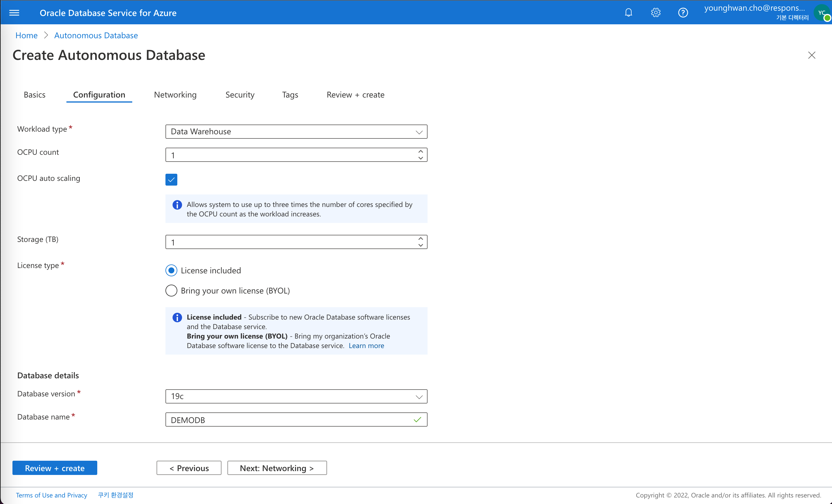Screen dimensions: 832x504
Task: Click the License type info icon
Action: (177, 317)
